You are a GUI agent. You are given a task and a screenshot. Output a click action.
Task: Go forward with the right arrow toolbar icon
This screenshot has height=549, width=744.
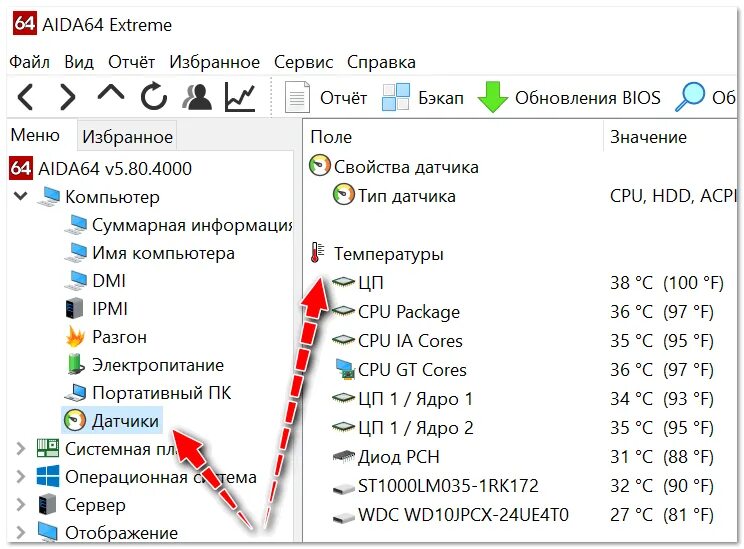click(x=67, y=97)
